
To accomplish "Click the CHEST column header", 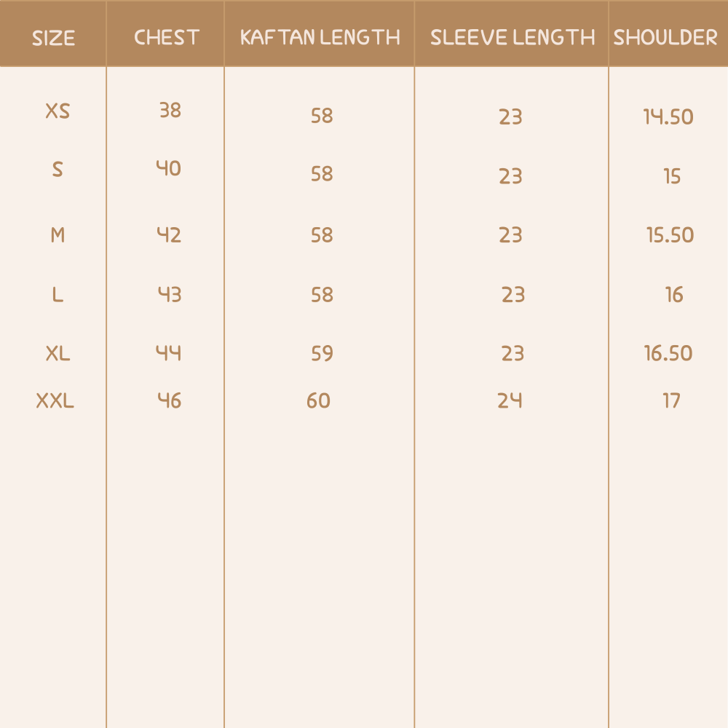I will [x=167, y=38].
